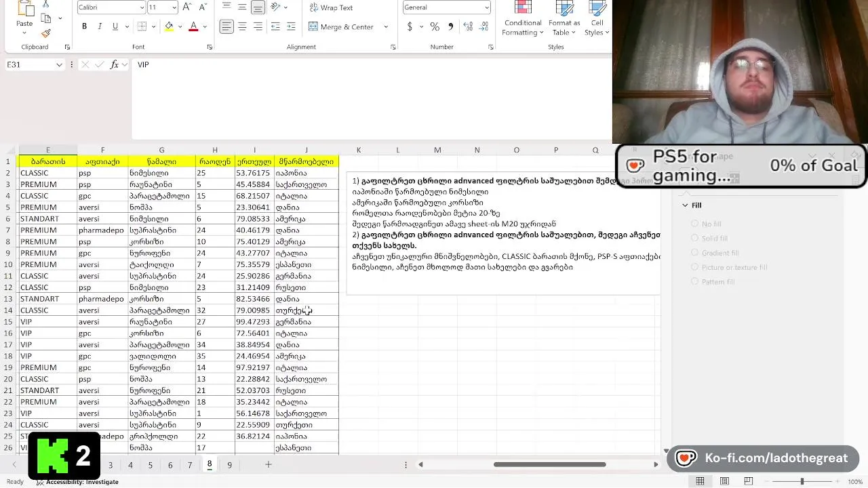The width and height of the screenshot is (868, 488).
Task: Open the Calibri font name dropdown
Action: [x=142, y=7]
